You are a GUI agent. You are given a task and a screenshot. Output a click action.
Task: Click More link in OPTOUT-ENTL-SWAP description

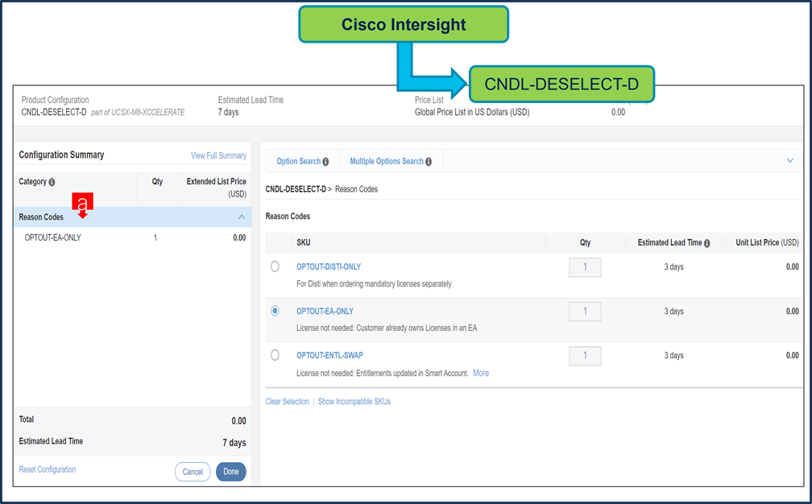coord(481,373)
